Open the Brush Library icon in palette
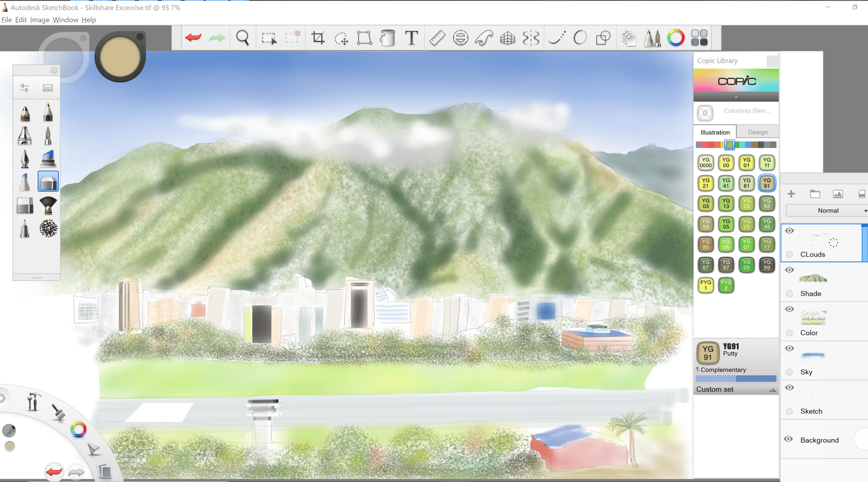 click(48, 88)
